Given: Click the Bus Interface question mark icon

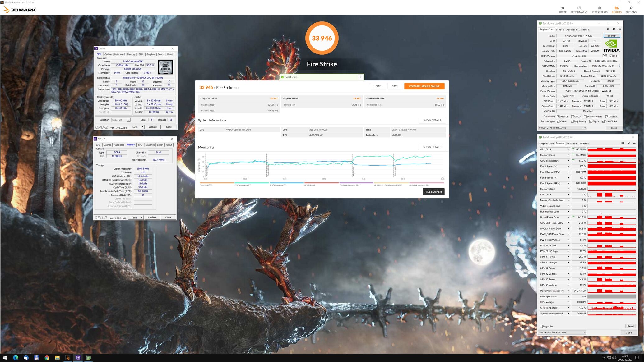Looking at the screenshot, I should pos(619,66).
